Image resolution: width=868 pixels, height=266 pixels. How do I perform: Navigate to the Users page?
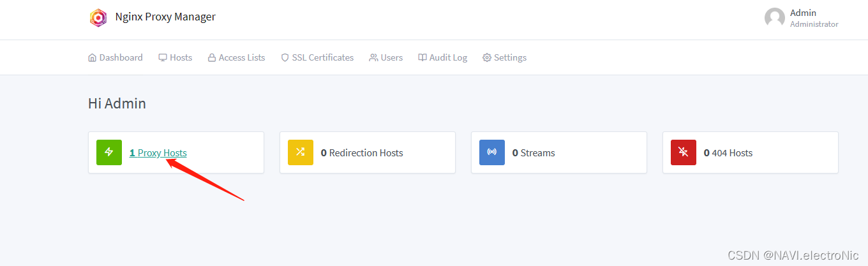(x=386, y=57)
